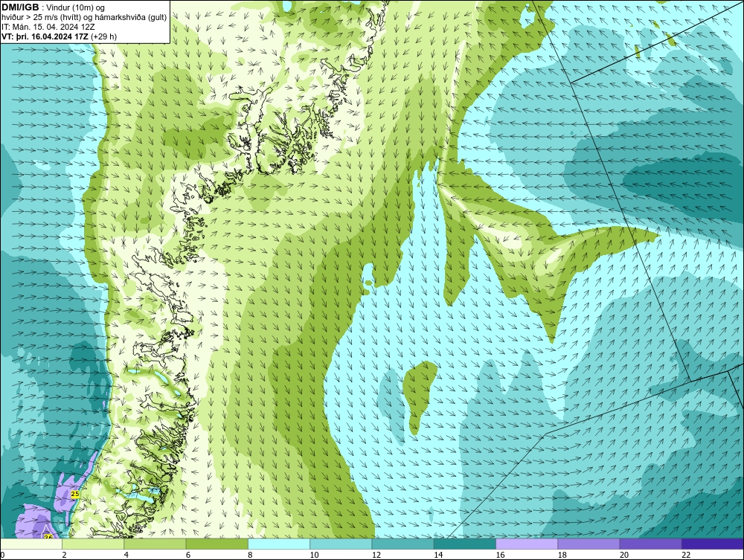Click the 0–2 m/s palest legend swatch
This screenshot has width=744, height=560.
click(x=31, y=544)
